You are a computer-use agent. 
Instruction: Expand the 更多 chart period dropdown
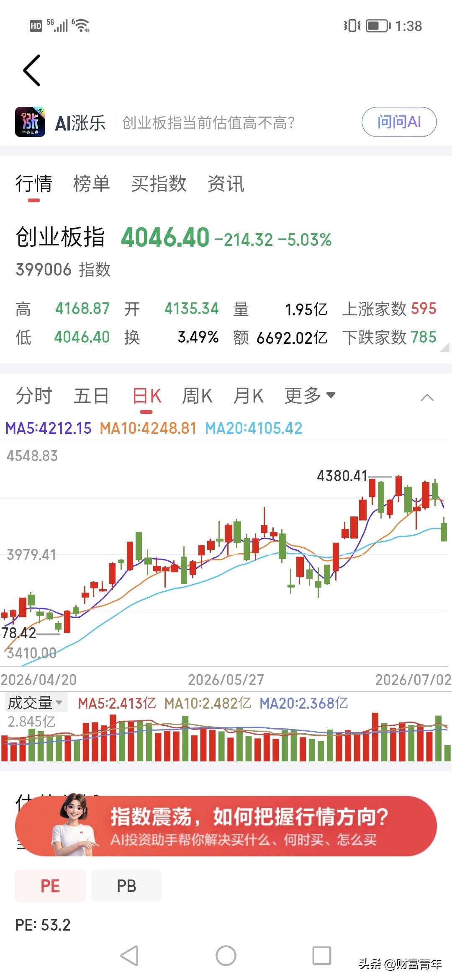[x=310, y=396]
